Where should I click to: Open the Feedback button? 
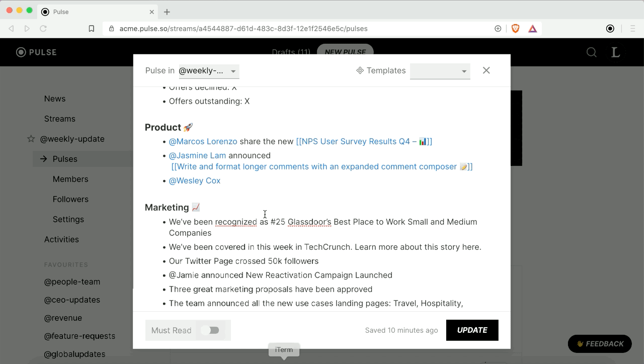pos(600,344)
